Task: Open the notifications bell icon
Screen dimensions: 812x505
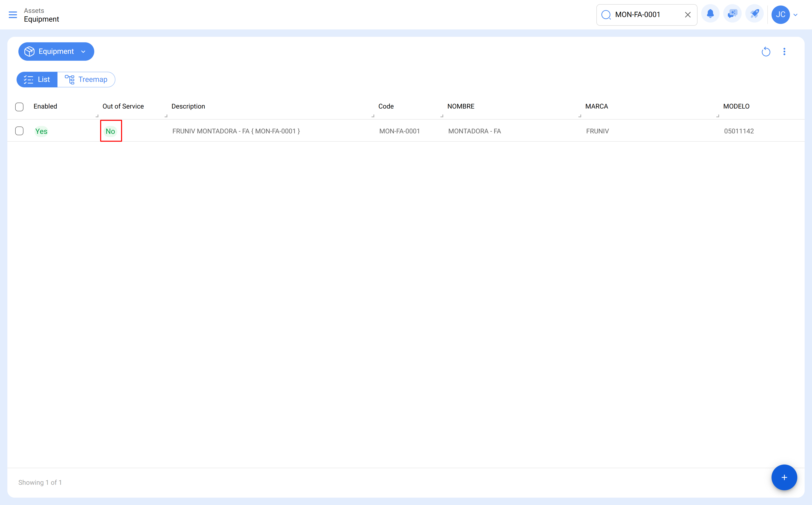Action: [x=710, y=14]
